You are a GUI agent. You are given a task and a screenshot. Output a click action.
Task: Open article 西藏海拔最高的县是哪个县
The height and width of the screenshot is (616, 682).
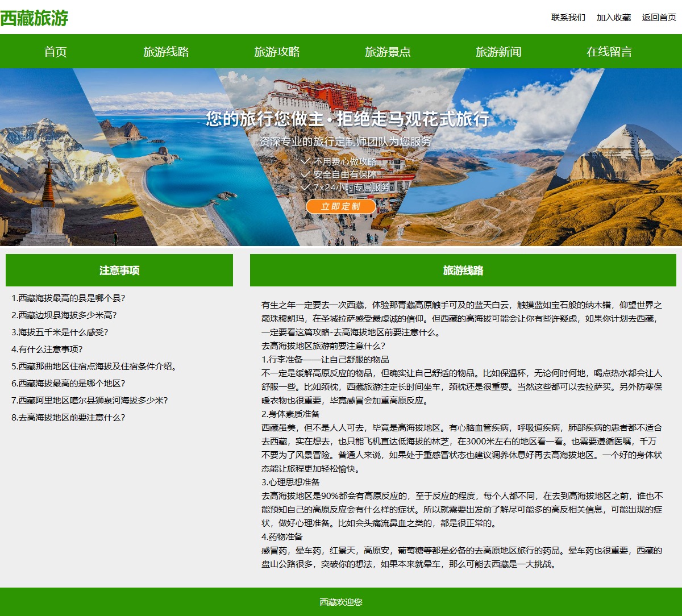click(68, 298)
